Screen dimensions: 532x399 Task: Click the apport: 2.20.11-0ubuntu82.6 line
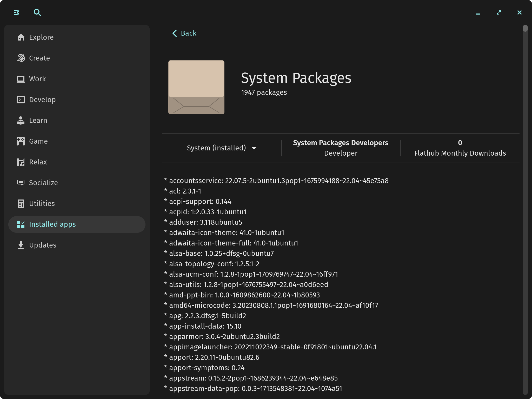point(212,357)
